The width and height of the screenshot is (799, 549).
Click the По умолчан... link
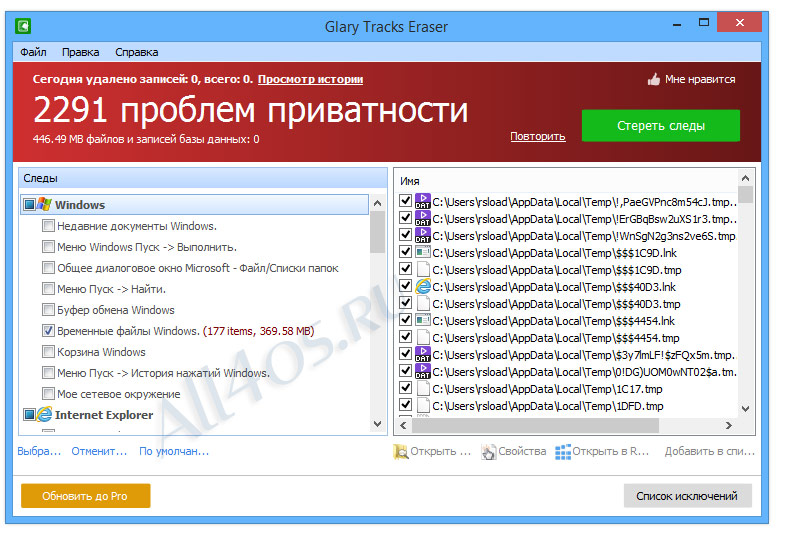click(174, 451)
